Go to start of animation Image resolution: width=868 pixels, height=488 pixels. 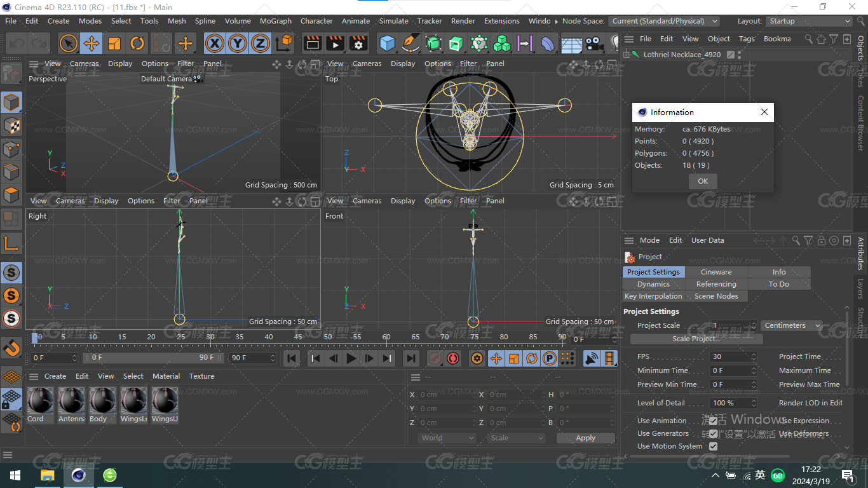click(x=292, y=358)
